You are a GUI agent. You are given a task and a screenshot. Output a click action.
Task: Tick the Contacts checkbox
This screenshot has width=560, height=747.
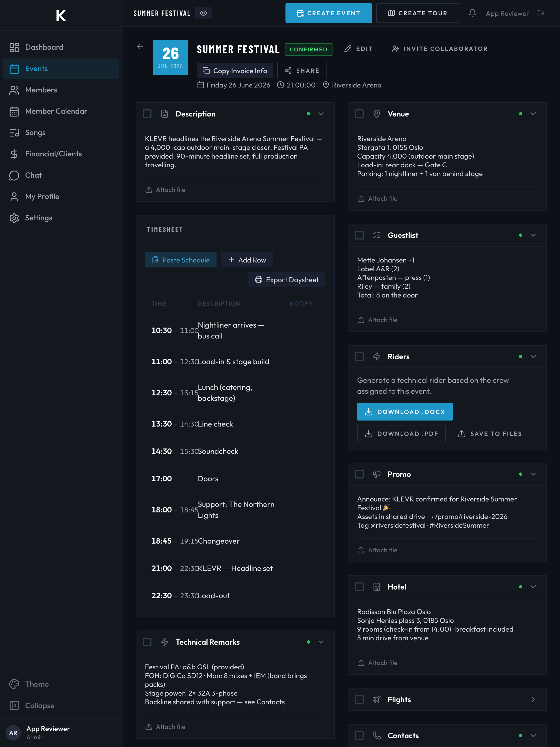point(359,736)
